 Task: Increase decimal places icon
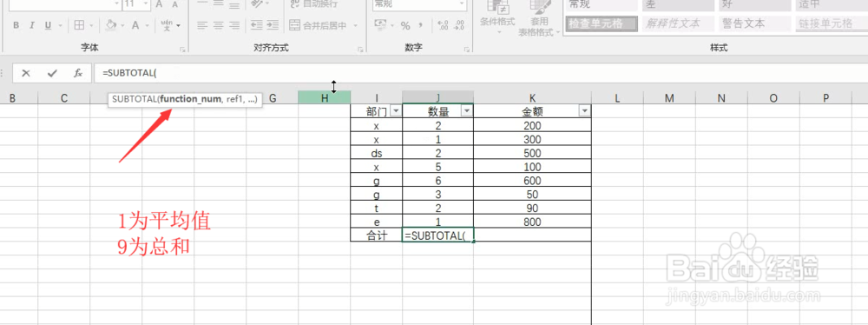tap(443, 25)
